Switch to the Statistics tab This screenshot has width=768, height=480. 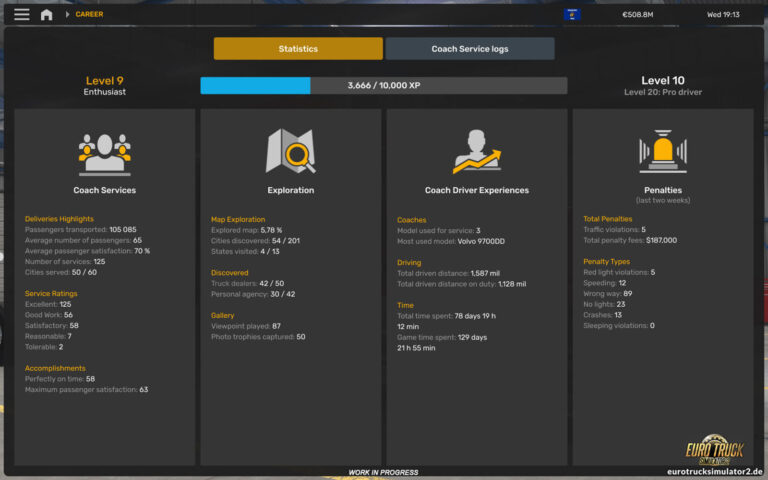point(298,49)
